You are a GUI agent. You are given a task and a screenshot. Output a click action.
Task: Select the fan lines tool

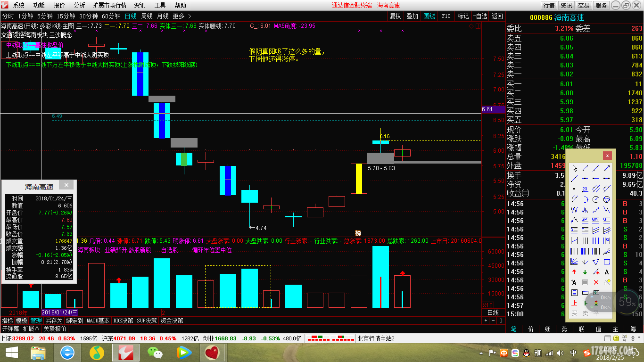point(574,262)
